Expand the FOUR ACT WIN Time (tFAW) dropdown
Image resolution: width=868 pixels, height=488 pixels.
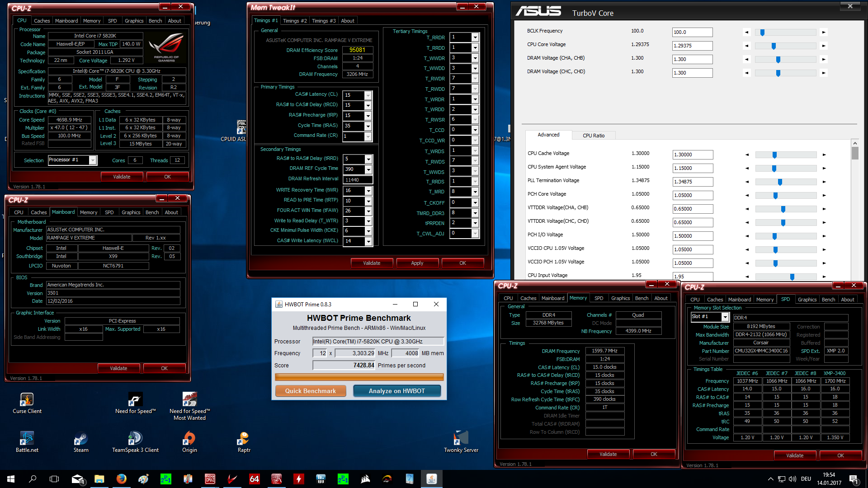(368, 211)
